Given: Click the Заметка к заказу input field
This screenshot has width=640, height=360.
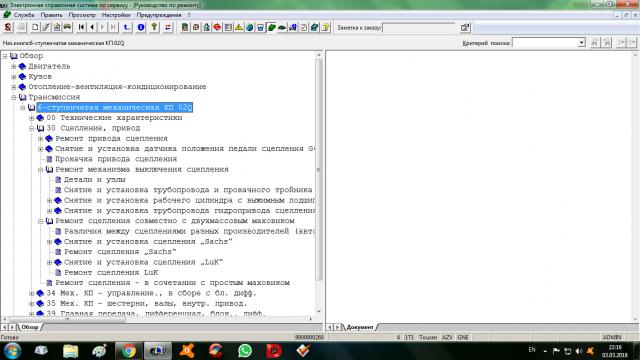Looking at the screenshot, I should pos(419,28).
